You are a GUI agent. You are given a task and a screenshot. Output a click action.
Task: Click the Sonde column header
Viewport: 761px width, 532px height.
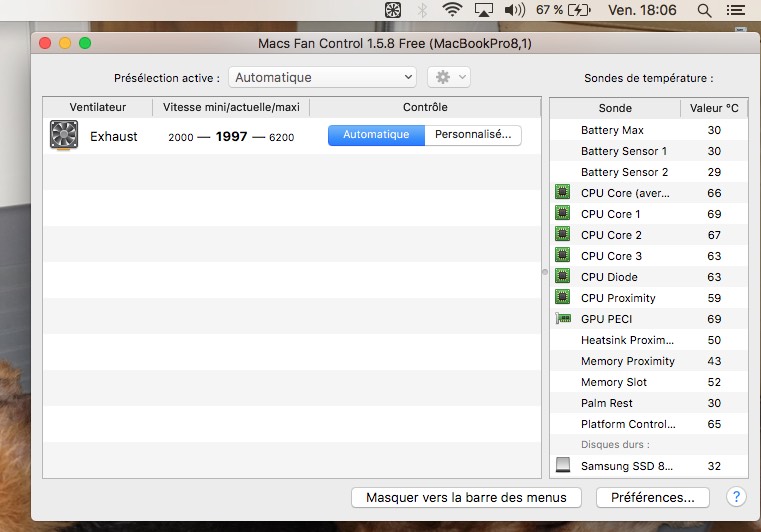[x=615, y=108]
